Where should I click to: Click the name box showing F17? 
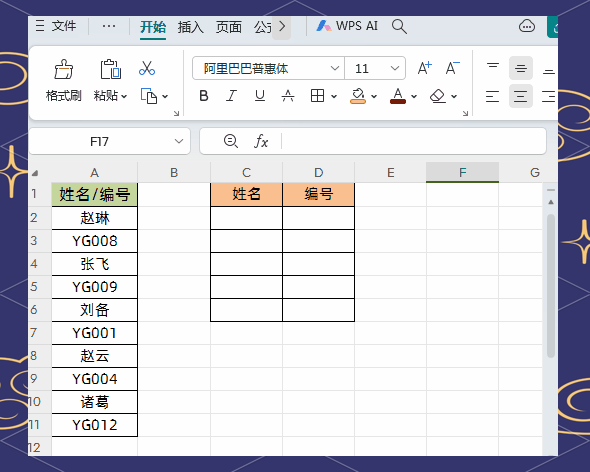tap(99, 142)
